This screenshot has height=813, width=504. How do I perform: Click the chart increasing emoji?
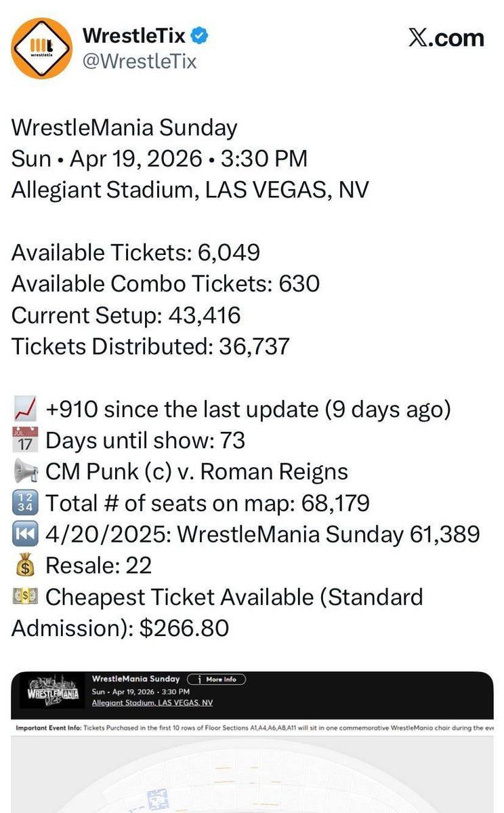click(x=24, y=410)
